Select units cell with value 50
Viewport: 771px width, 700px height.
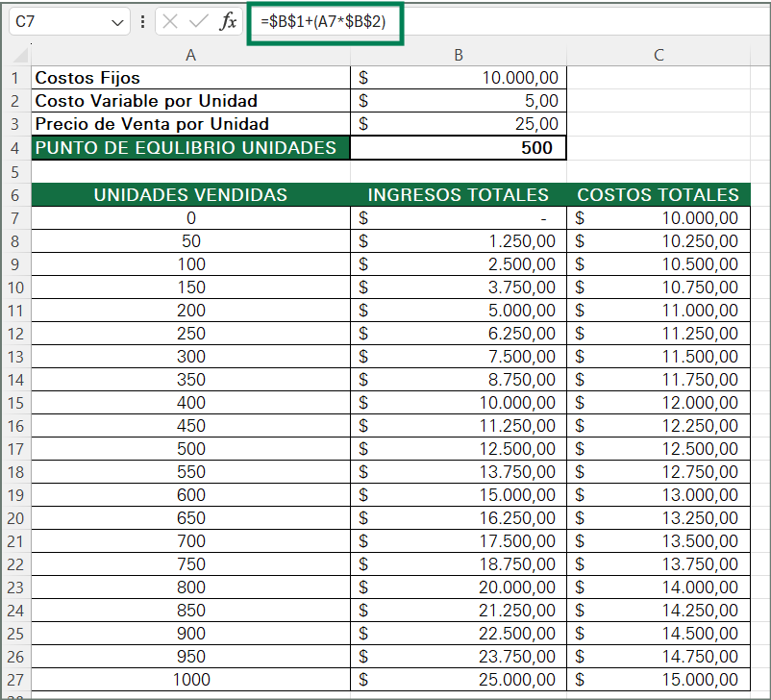pyautogui.click(x=190, y=241)
